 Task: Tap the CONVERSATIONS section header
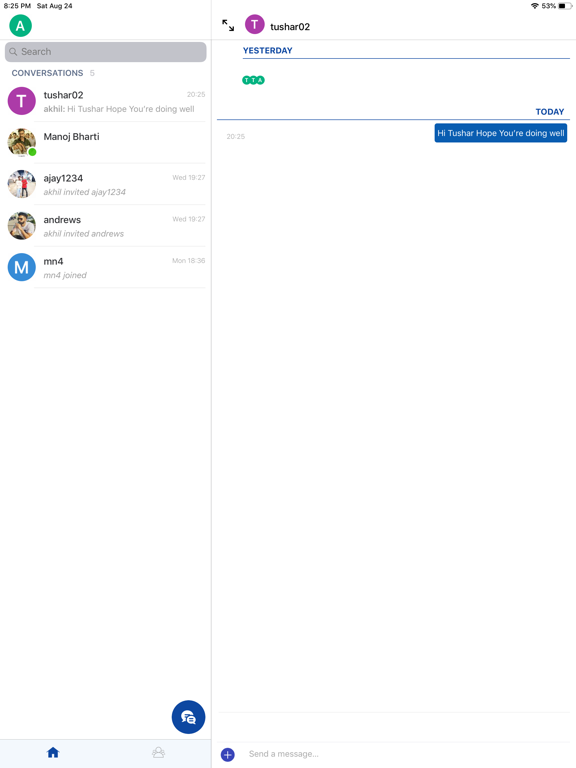tap(48, 73)
